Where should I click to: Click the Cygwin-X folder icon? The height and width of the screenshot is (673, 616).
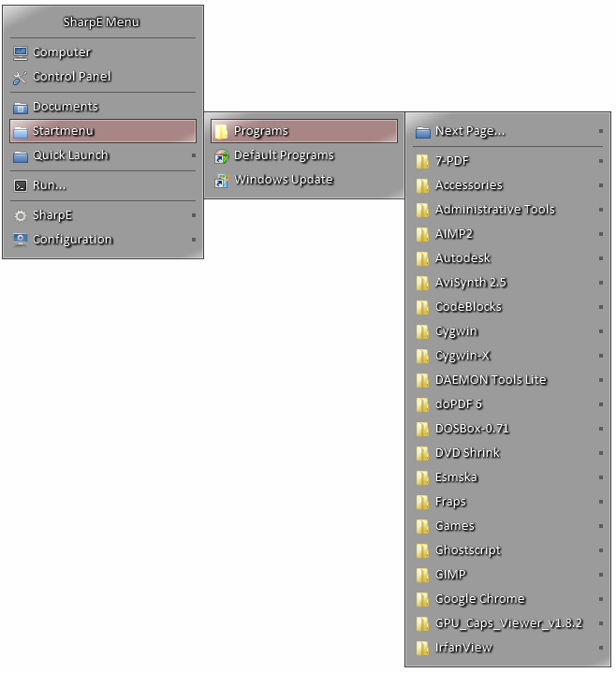tap(422, 357)
